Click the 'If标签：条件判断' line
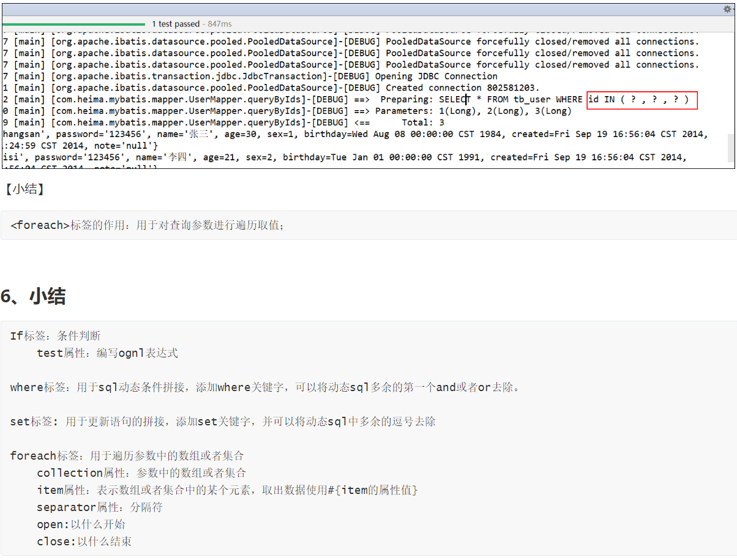 [56, 336]
